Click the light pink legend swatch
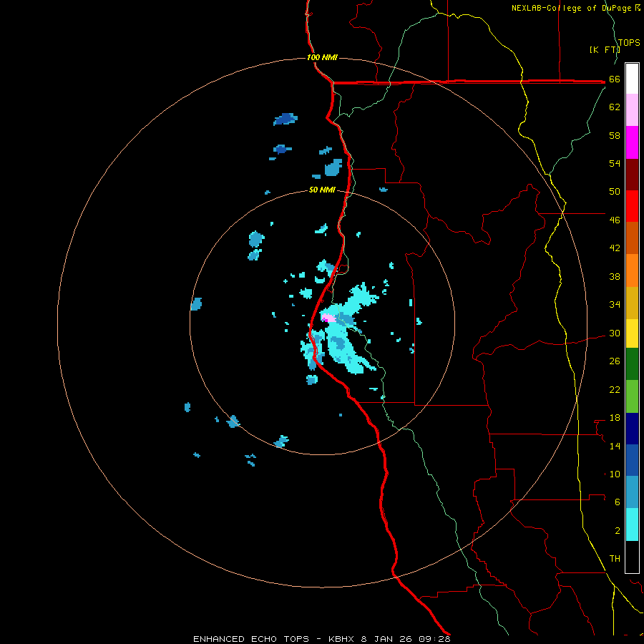 (x=632, y=110)
